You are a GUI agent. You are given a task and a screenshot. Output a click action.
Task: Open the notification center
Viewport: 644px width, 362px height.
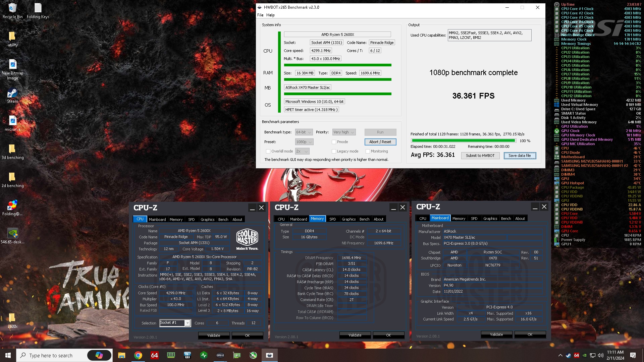tap(633, 355)
